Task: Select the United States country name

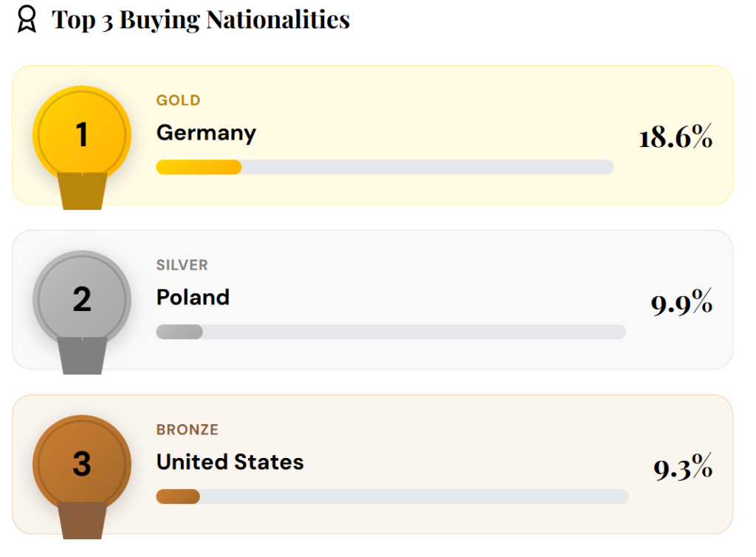Action: point(230,462)
